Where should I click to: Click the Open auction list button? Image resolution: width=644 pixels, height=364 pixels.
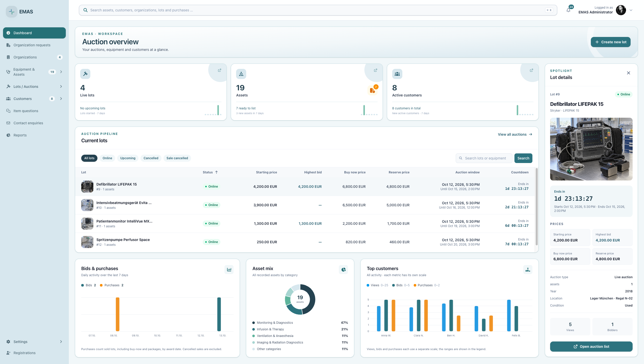coord(591,347)
